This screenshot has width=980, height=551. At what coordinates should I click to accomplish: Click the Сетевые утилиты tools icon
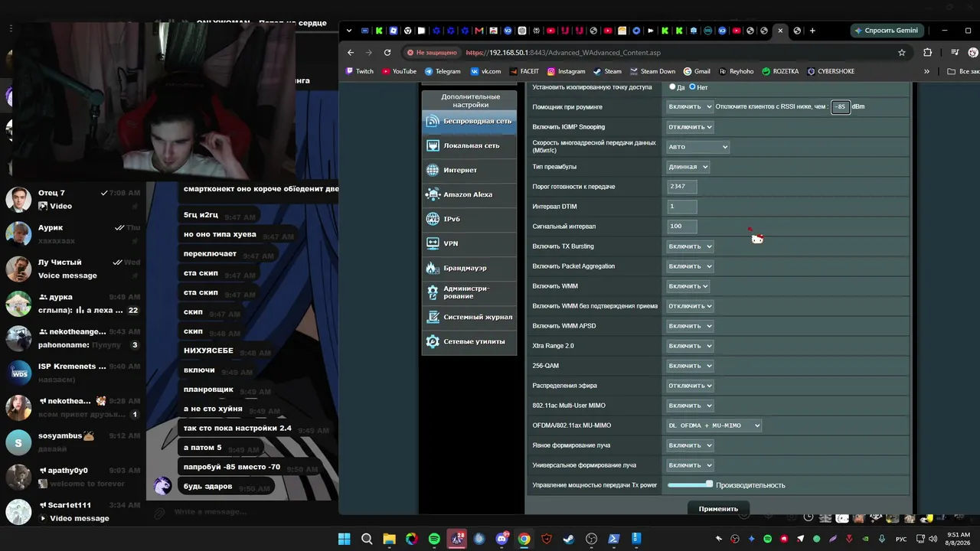tap(433, 341)
